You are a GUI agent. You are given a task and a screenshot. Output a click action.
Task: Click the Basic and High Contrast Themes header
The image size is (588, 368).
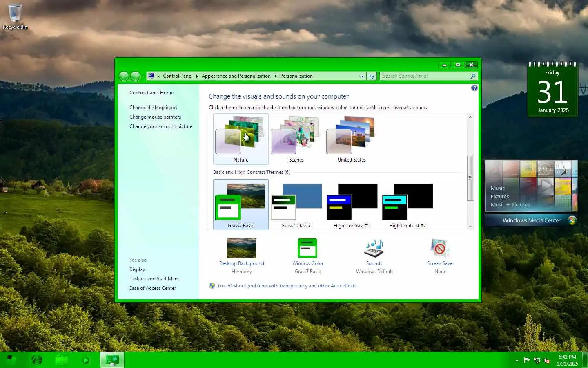[x=252, y=172]
